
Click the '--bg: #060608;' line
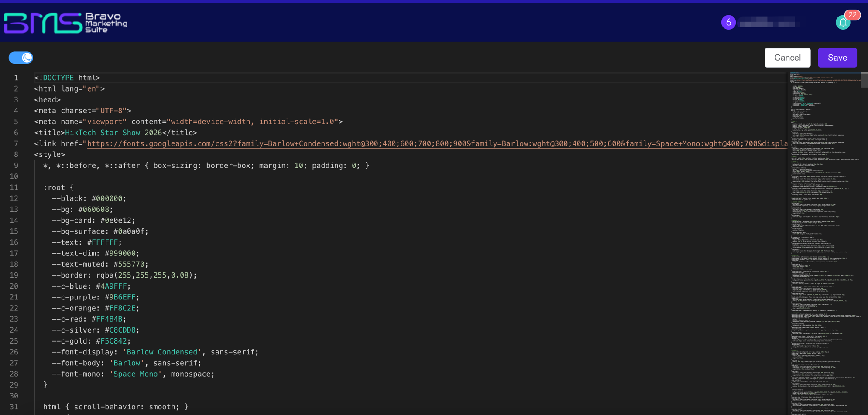coord(82,209)
